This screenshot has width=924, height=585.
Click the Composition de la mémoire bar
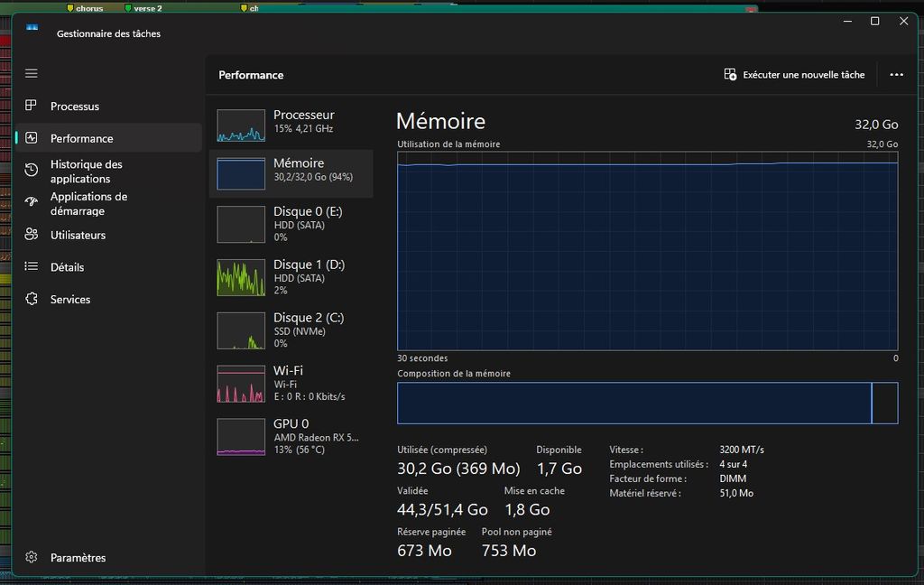[x=634, y=403]
